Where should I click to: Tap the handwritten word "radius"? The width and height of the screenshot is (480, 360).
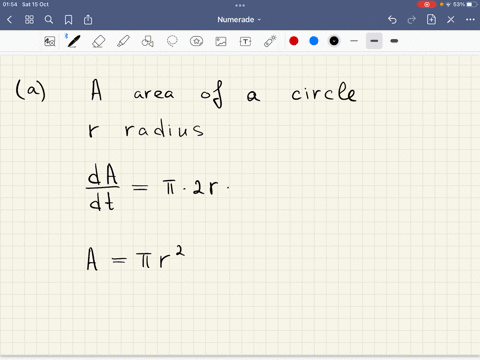164,128
